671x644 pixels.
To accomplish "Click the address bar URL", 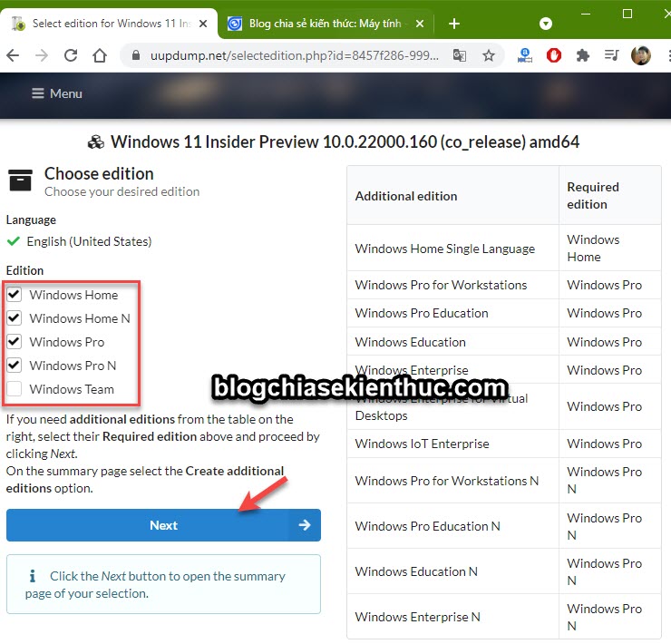I will [x=295, y=55].
